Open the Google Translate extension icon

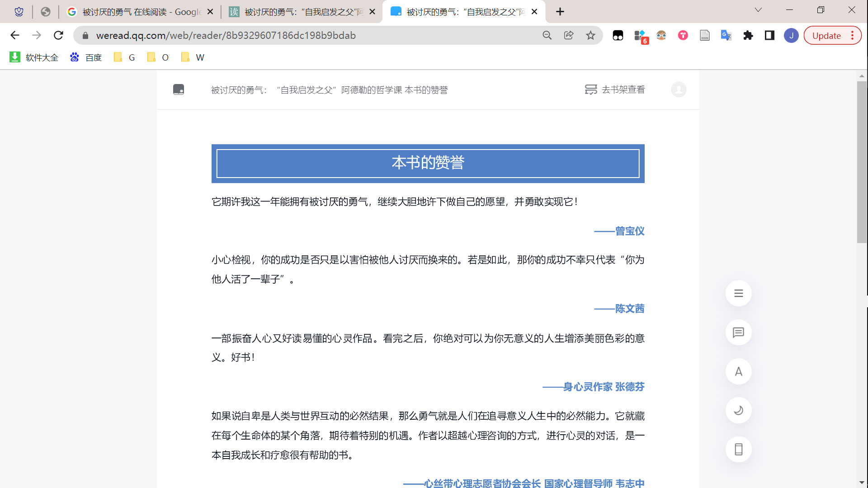point(726,35)
